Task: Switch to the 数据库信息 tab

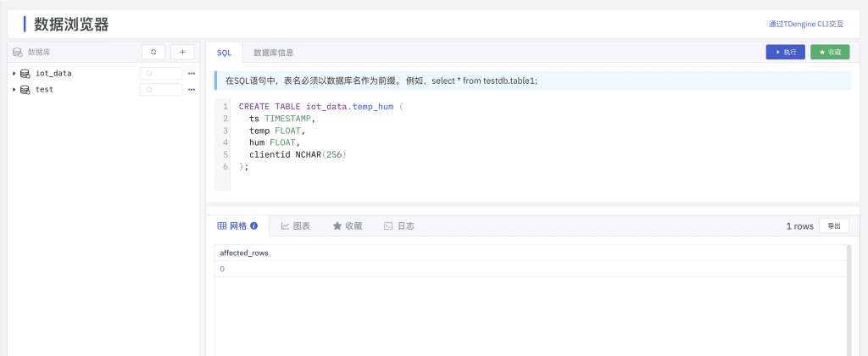Action: [x=274, y=53]
